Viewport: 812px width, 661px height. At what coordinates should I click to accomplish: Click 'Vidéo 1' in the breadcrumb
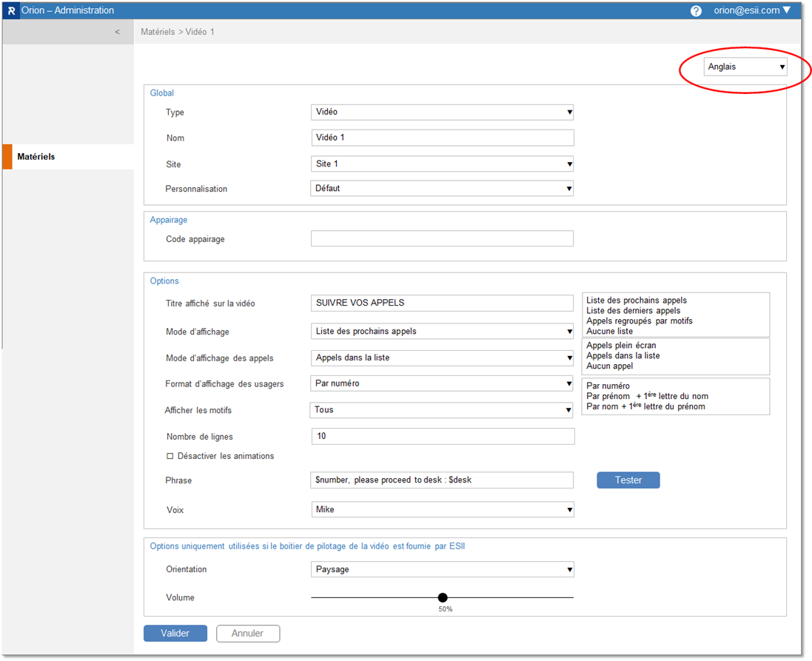(200, 32)
